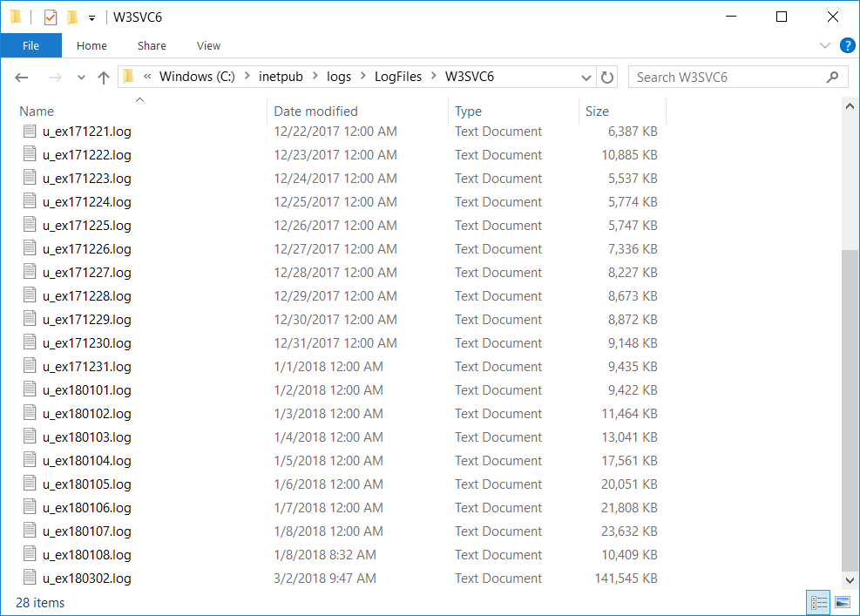Click the u_ex180106.log file icon
Viewport: 860px width, 616px height.
pos(30,507)
